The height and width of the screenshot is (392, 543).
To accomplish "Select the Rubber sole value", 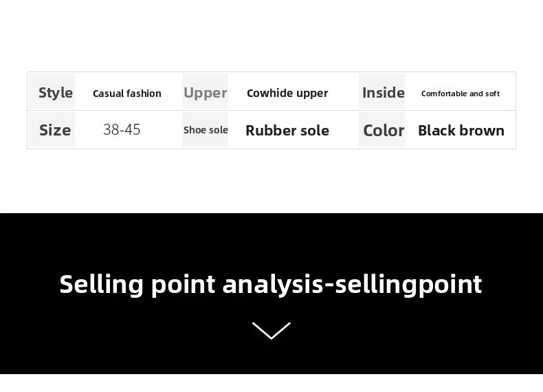I will click(x=287, y=130).
